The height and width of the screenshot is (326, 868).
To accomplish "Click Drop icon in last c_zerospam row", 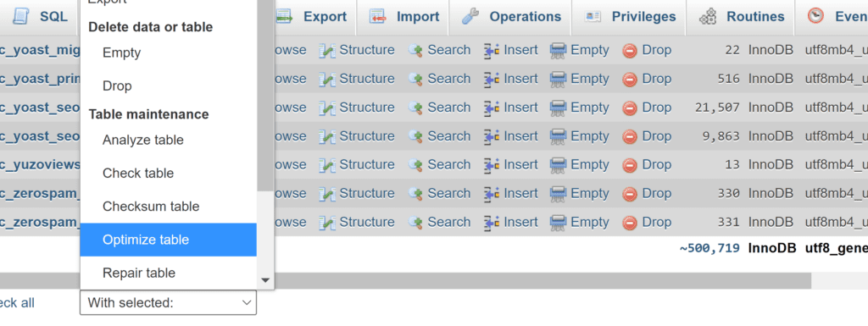I will [x=630, y=223].
